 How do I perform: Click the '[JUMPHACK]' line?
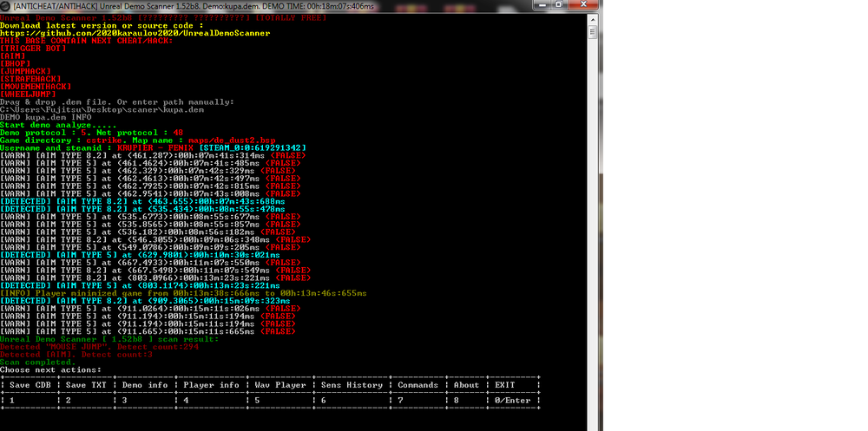click(25, 72)
